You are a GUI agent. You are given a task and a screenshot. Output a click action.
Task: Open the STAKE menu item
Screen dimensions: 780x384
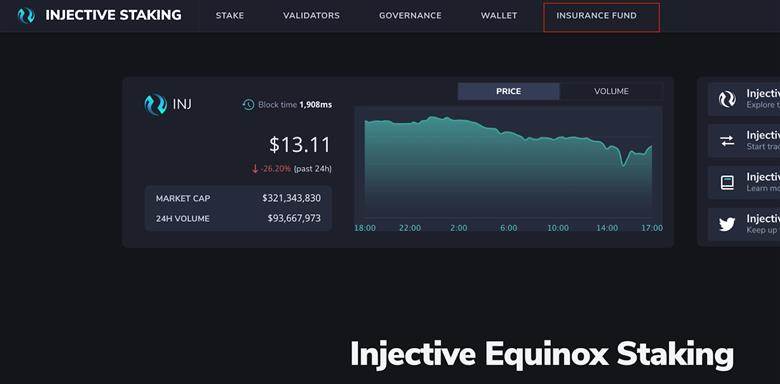coord(230,15)
